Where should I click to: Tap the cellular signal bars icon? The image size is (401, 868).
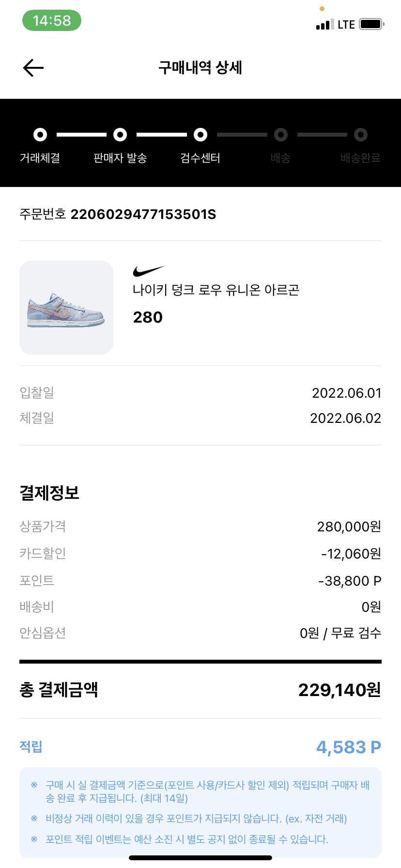324,25
